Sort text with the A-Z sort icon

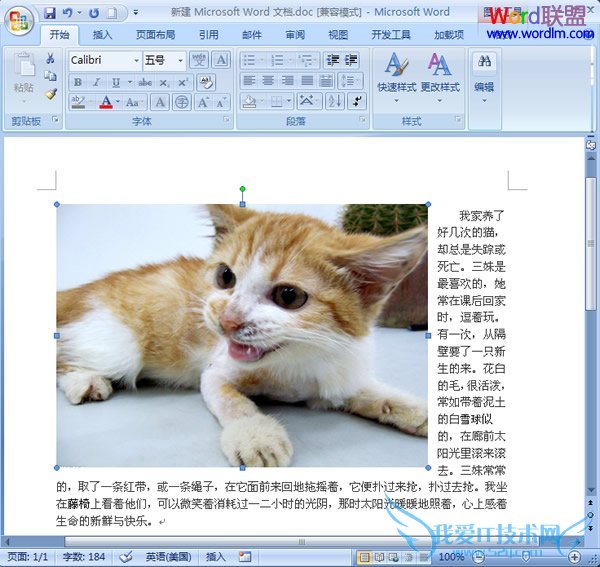click(x=335, y=101)
